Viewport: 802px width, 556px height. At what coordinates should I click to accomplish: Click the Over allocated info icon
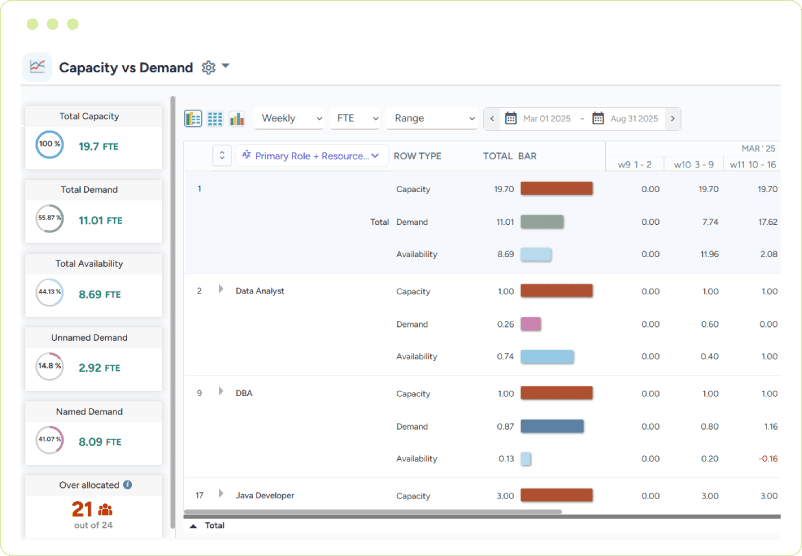tap(128, 485)
